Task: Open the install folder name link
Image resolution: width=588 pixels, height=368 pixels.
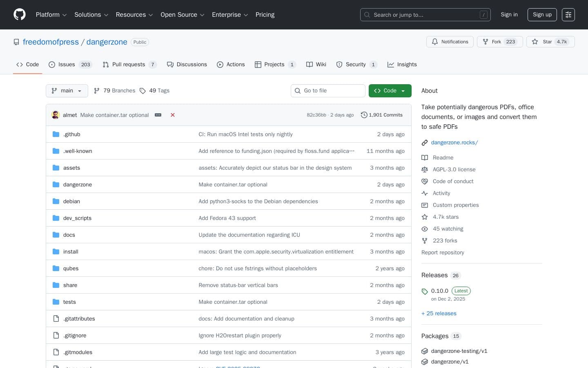Action: click(x=71, y=252)
